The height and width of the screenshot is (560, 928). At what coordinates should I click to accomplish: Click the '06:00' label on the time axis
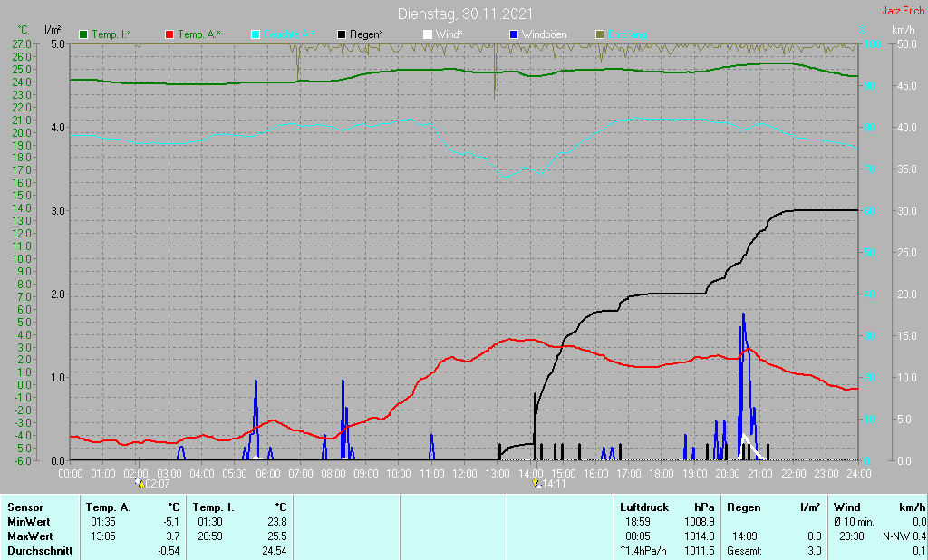267,474
